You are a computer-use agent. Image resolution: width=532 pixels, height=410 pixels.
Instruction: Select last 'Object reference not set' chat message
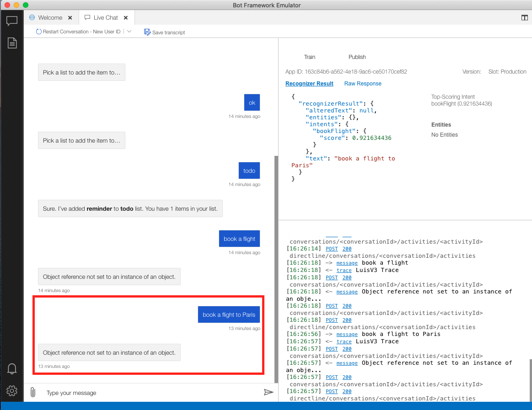[109, 353]
